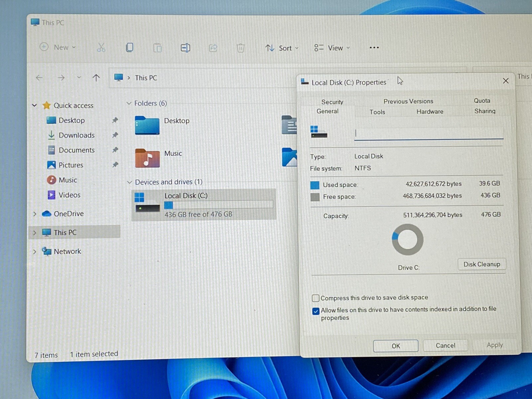Select Downloads in Quick access

click(x=76, y=135)
